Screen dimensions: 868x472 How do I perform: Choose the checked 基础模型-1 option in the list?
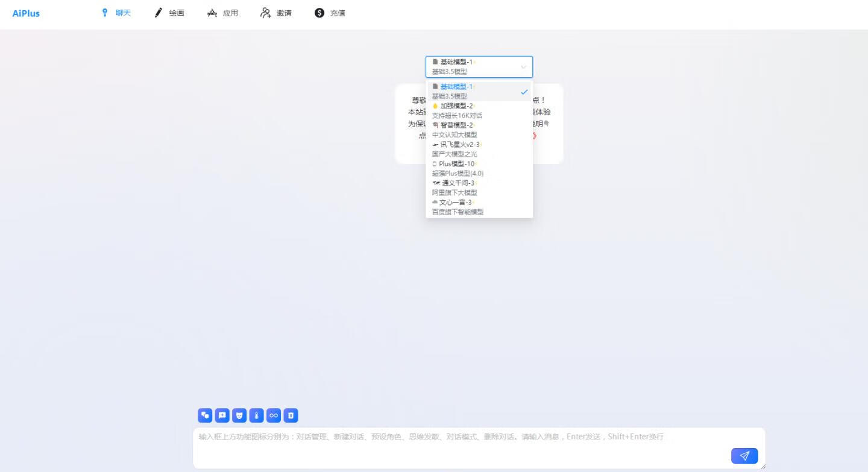click(x=479, y=92)
